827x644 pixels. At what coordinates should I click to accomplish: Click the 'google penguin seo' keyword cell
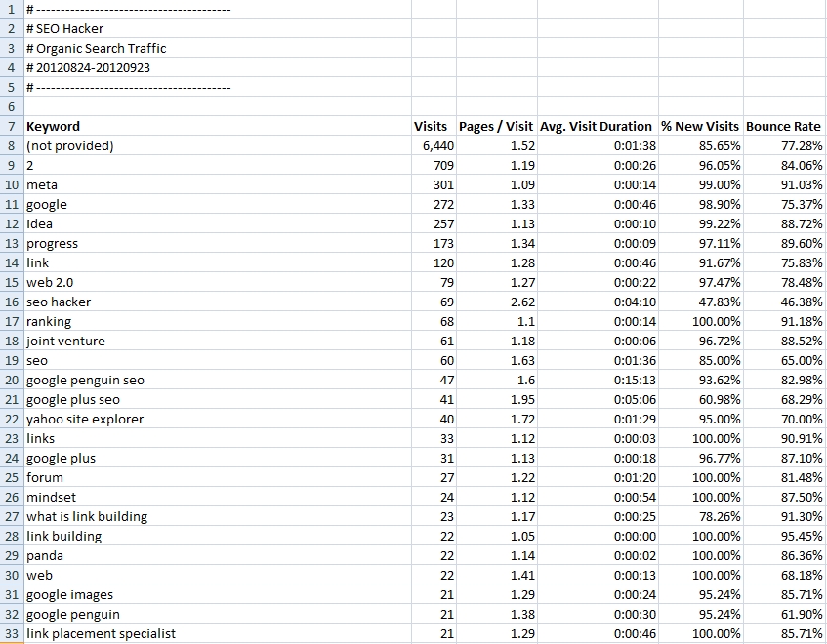[x=85, y=381]
